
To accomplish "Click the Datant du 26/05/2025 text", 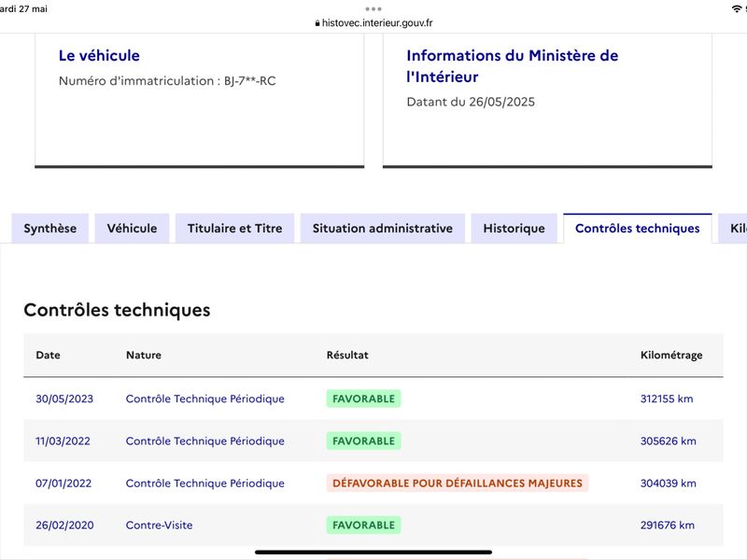I will [x=471, y=102].
